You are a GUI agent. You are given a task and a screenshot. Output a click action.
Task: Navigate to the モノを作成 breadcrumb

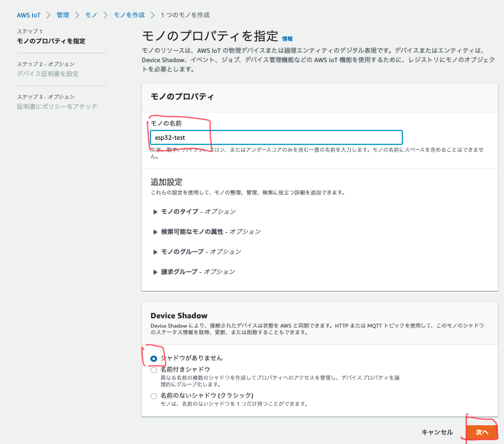(x=129, y=15)
